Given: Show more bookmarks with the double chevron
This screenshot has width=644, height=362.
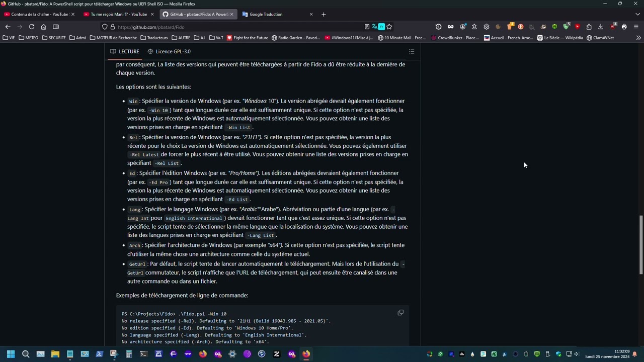Looking at the screenshot, I should (x=638, y=38).
